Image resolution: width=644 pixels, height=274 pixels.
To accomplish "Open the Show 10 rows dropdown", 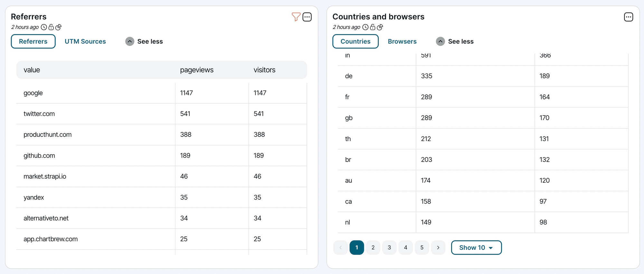I will click(476, 248).
